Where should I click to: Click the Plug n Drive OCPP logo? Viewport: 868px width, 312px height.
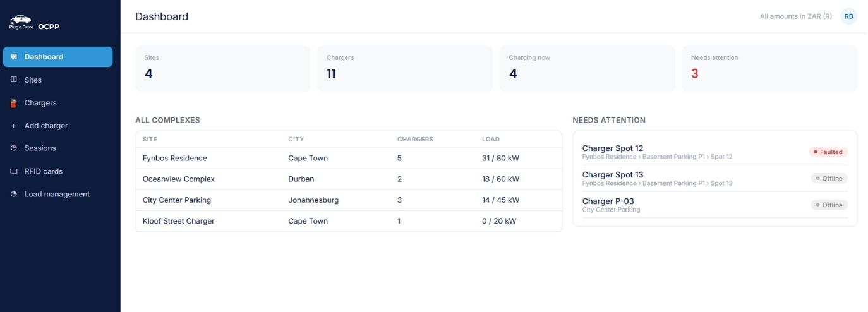34,23
